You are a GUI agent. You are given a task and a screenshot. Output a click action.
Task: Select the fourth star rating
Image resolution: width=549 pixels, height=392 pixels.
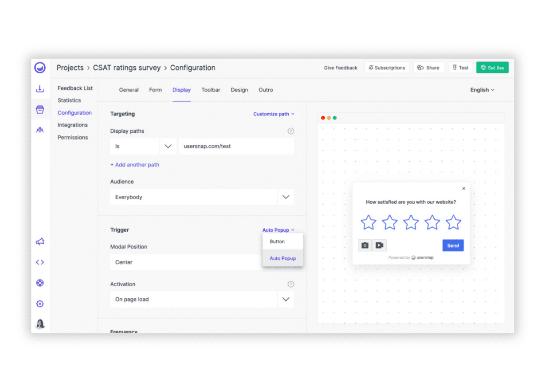tap(432, 222)
